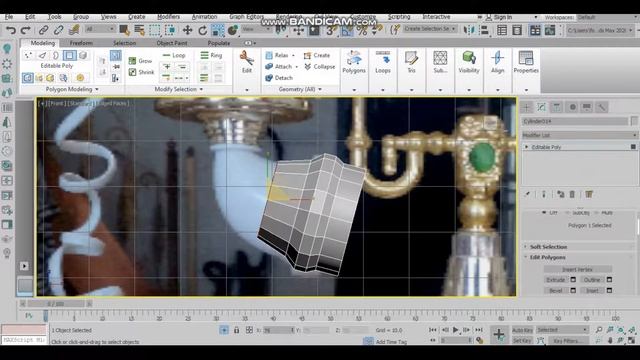Select the Unlink Selection tool

tap(58, 30)
